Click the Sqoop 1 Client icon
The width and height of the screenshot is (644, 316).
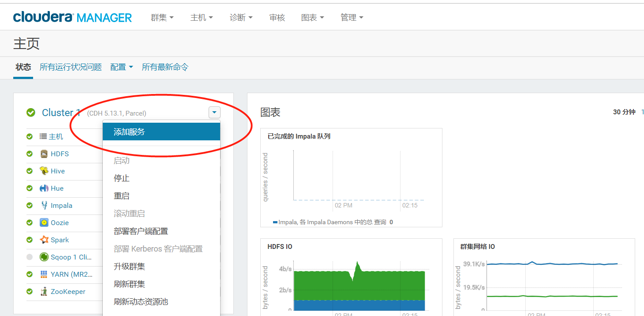click(44, 257)
